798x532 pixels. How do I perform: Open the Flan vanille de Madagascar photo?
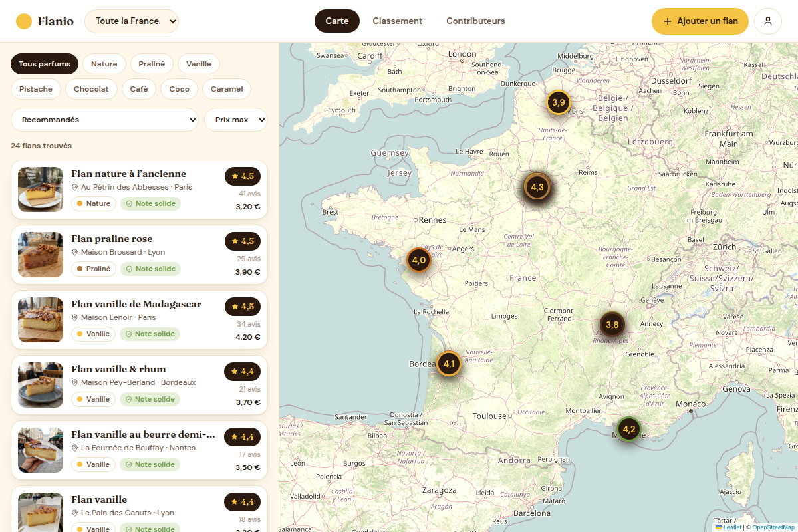tap(41, 320)
